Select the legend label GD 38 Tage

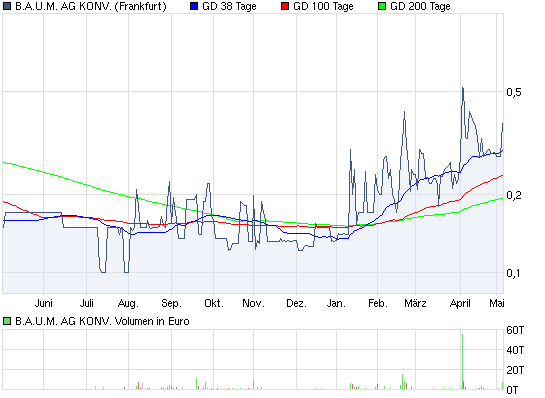click(x=229, y=6)
